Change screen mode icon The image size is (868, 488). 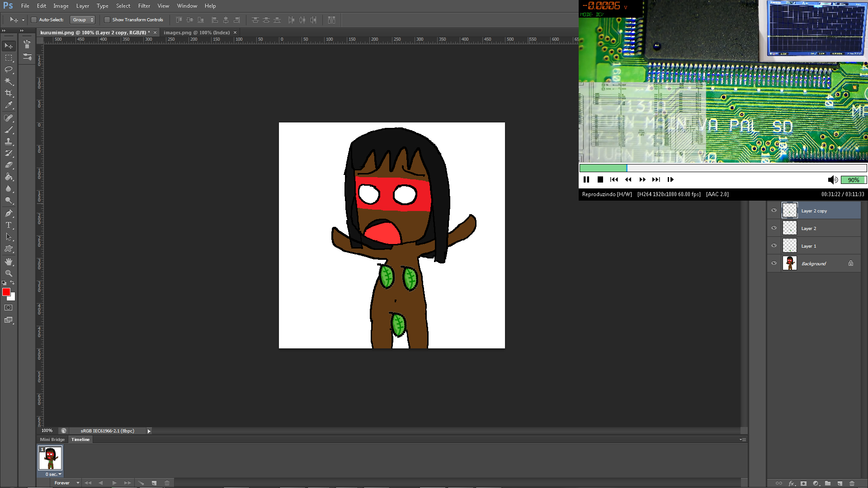(x=9, y=320)
